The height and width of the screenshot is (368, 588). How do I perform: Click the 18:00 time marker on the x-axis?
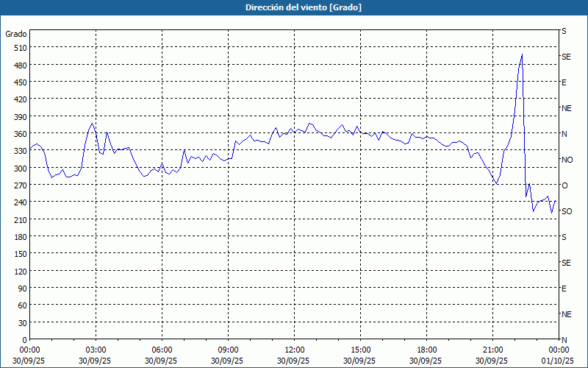pyautogui.click(x=426, y=350)
